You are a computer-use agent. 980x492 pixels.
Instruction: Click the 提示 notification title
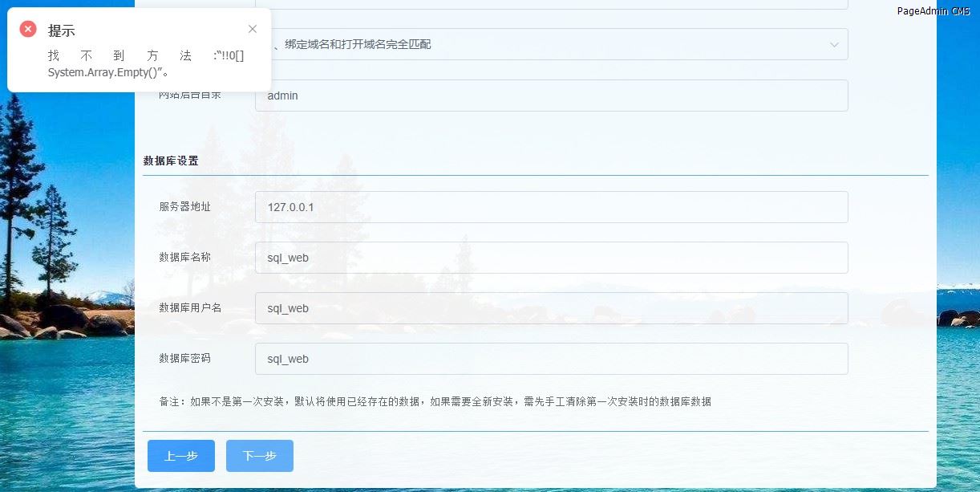coord(62,30)
